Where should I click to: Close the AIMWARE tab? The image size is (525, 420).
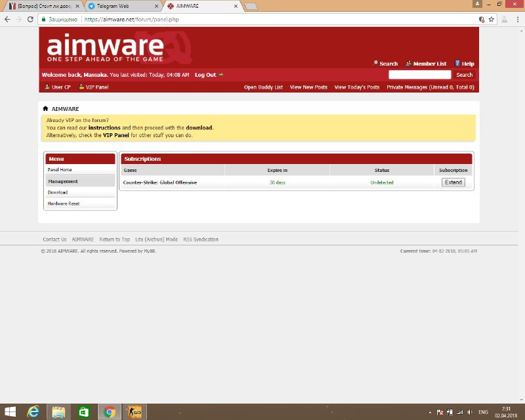(236, 6)
